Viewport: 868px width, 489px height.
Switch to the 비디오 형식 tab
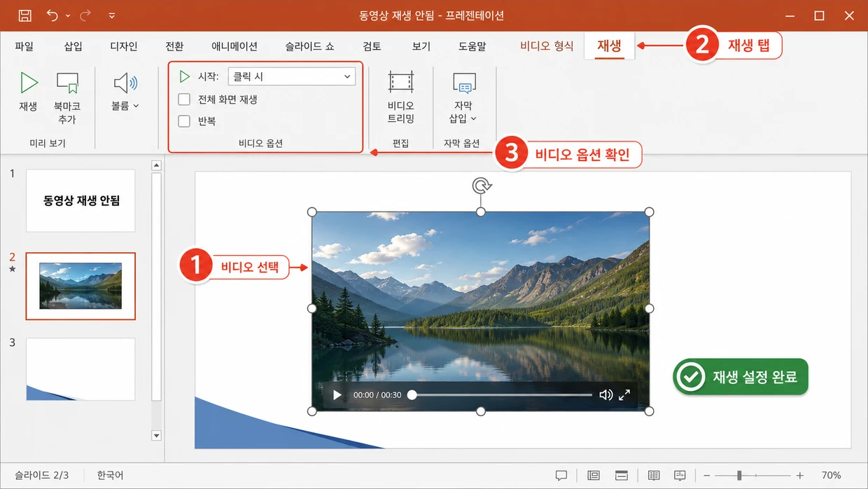point(547,46)
